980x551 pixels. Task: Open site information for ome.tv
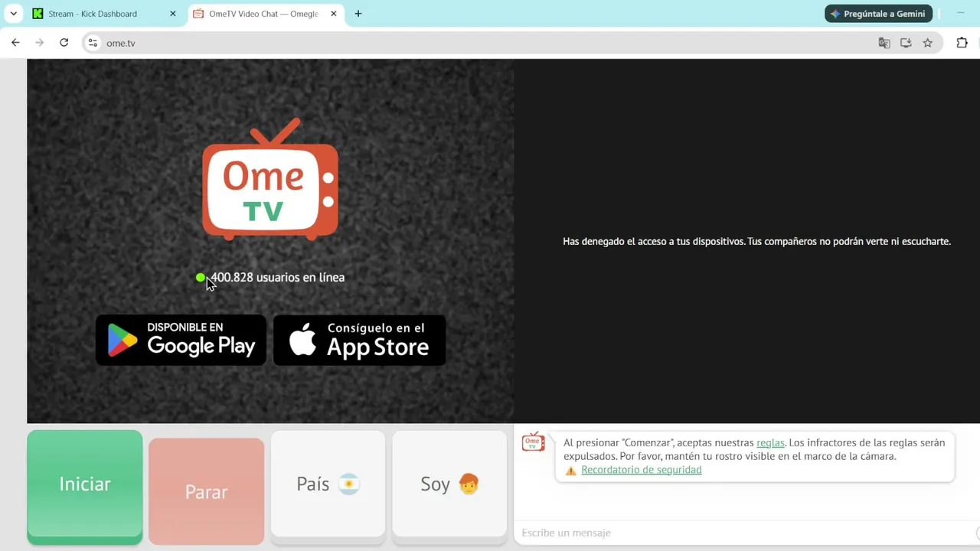[93, 43]
